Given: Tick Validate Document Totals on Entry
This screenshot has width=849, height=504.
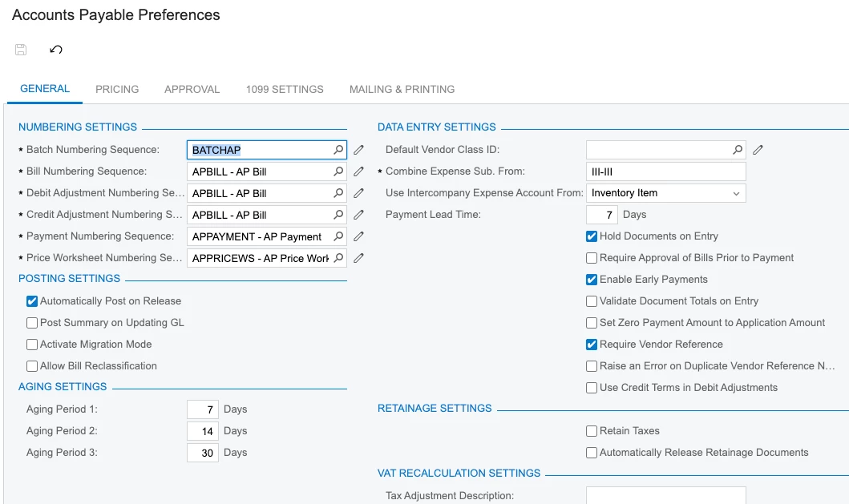Looking at the screenshot, I should tap(592, 301).
